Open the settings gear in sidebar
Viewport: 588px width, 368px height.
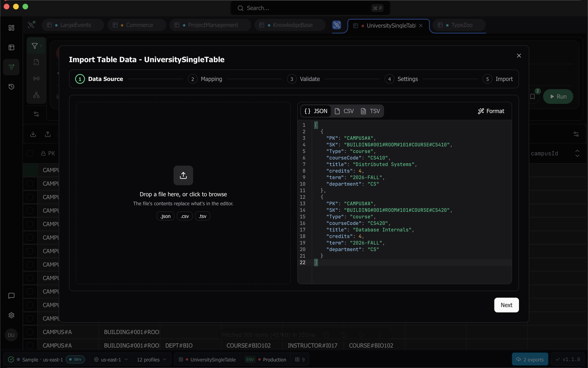click(11, 315)
